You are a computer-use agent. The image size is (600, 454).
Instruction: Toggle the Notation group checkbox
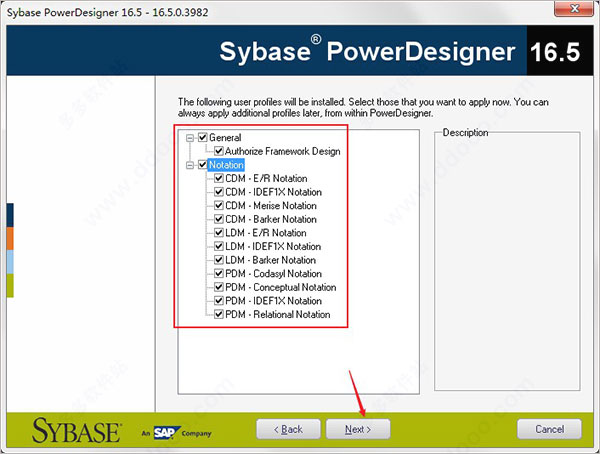203,165
